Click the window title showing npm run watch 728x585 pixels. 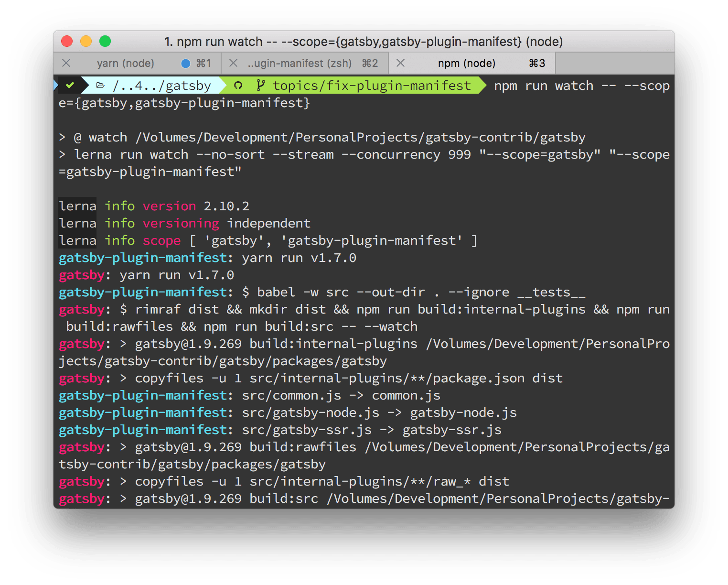point(364,42)
